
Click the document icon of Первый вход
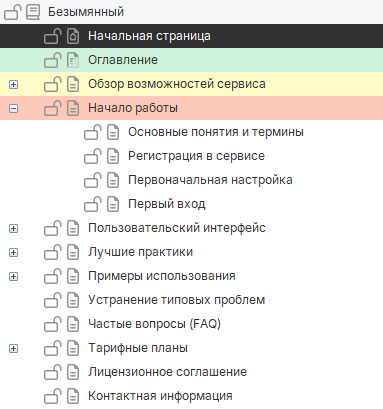(113, 204)
